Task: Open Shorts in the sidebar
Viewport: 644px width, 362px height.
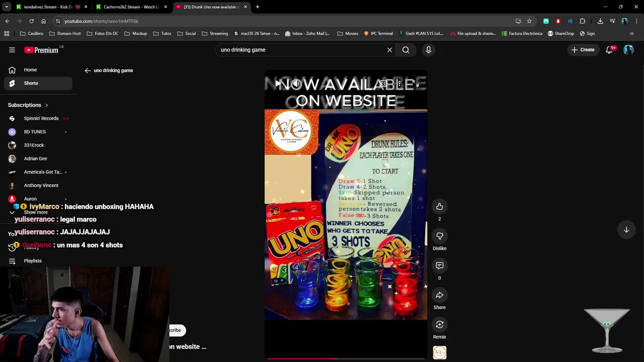Action: click(38, 83)
